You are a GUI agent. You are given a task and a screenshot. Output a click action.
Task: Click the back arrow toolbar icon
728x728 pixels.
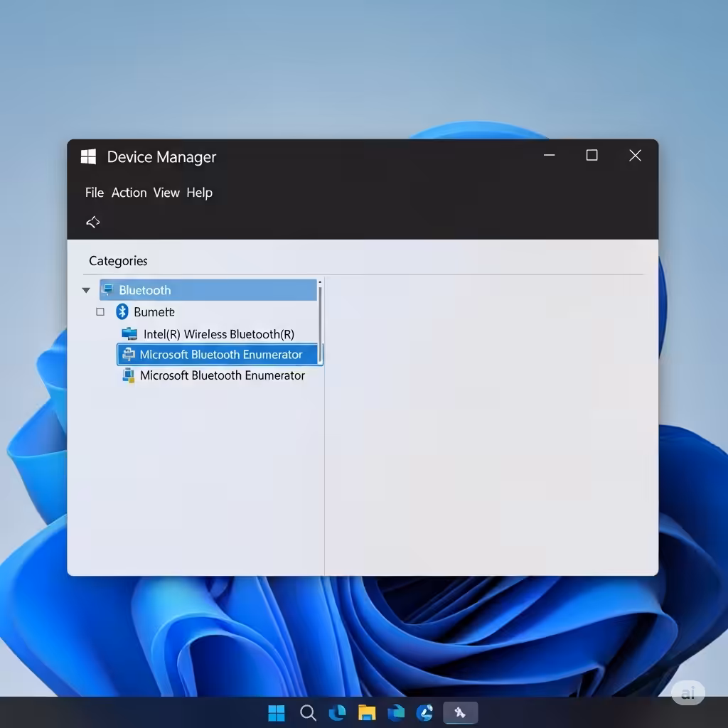click(x=93, y=222)
